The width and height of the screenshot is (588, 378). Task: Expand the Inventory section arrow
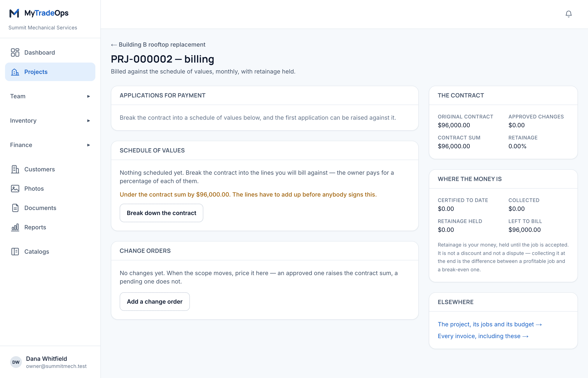[88, 121]
